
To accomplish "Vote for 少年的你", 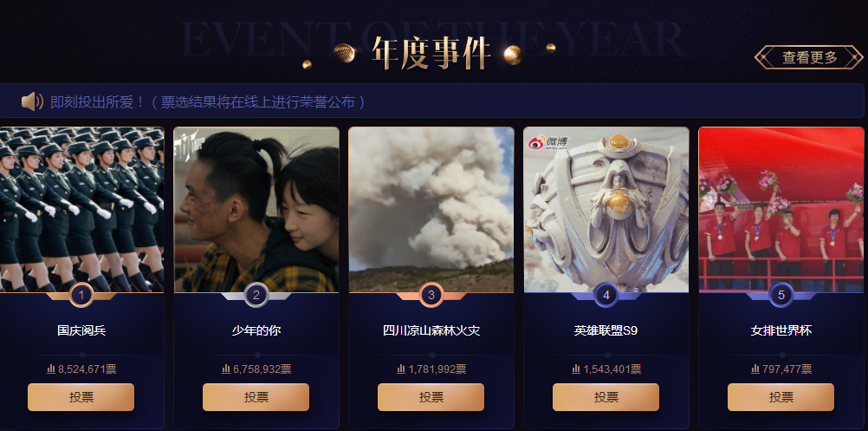I will click(x=256, y=397).
